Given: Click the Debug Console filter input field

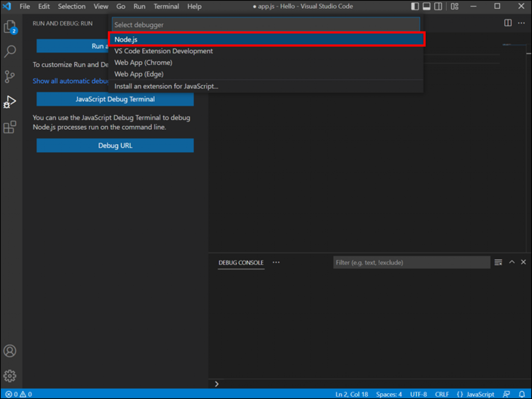Looking at the screenshot, I should pyautogui.click(x=411, y=262).
